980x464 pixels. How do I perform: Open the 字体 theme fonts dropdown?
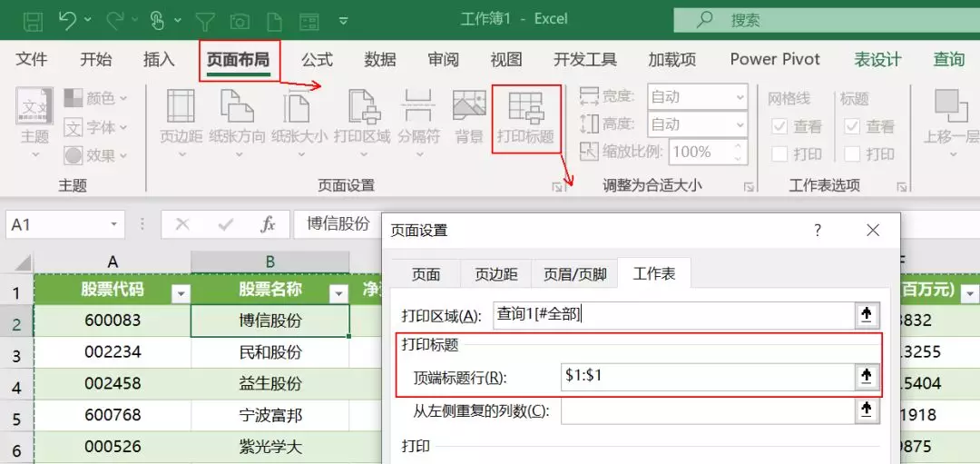tap(95, 127)
